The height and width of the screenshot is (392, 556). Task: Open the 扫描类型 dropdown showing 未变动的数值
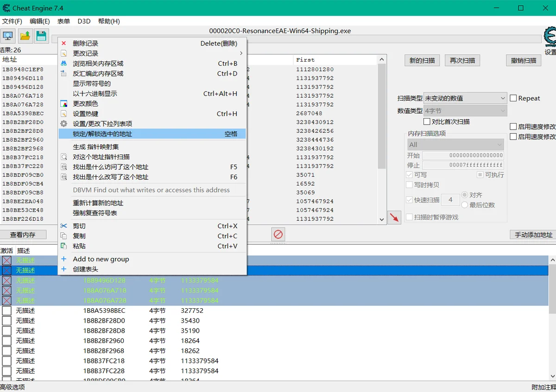tap(465, 98)
